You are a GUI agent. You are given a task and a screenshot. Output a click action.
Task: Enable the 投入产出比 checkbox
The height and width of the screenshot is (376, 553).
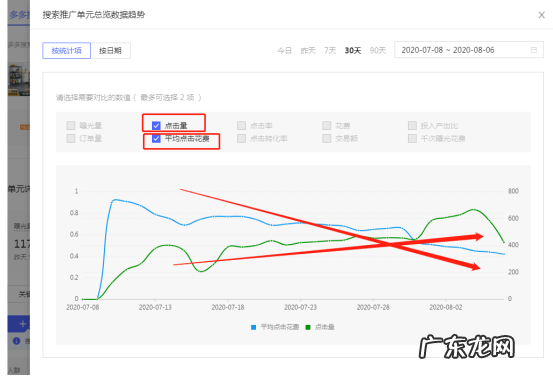412,126
